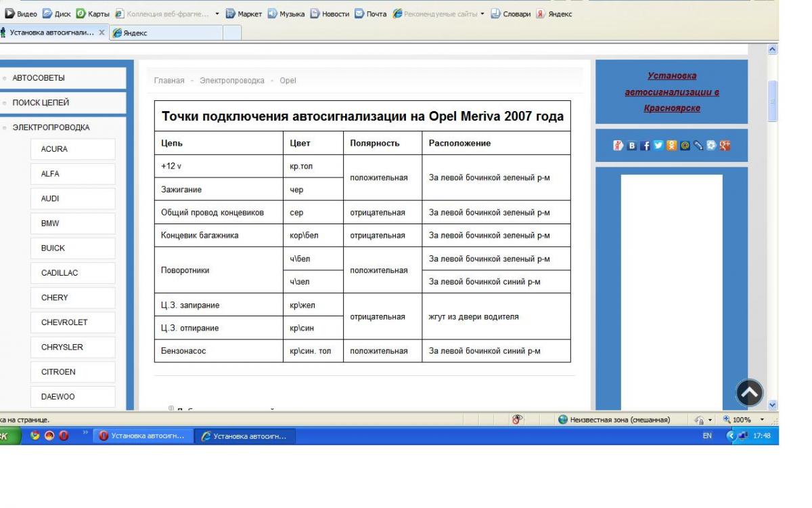Share page on Odnoklassniki icon
This screenshot has width=812, height=508.
pyautogui.click(x=671, y=145)
